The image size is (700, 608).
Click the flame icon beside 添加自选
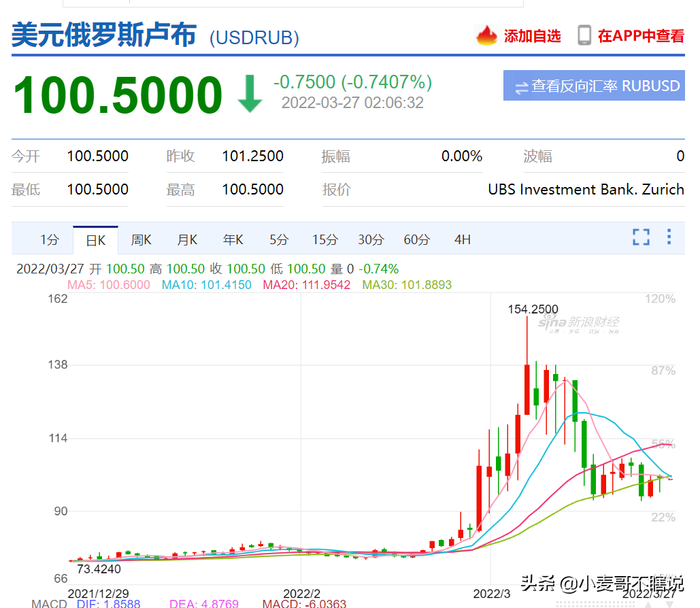486,35
